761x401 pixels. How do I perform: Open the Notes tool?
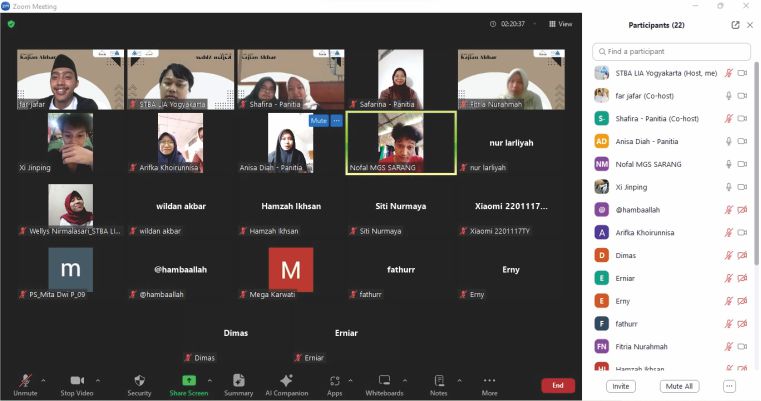[438, 384]
